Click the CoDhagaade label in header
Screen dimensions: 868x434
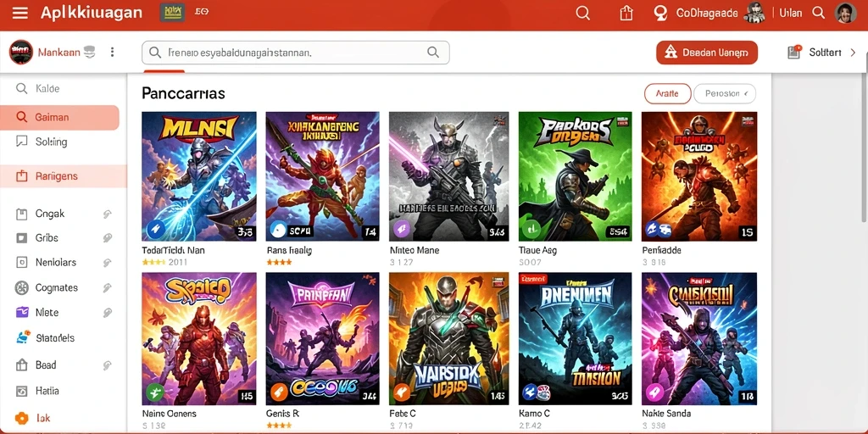707,13
